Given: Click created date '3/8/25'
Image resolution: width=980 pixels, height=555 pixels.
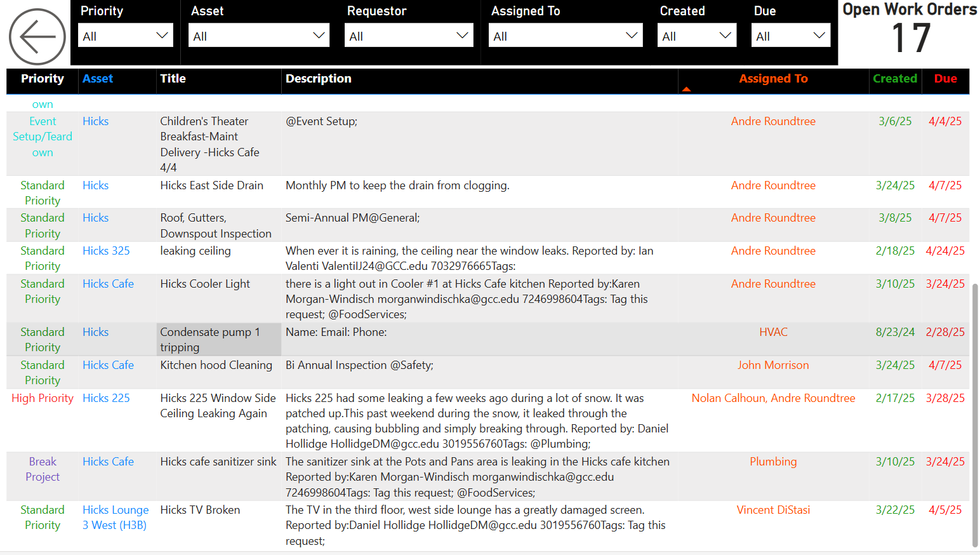Looking at the screenshot, I should [895, 218].
